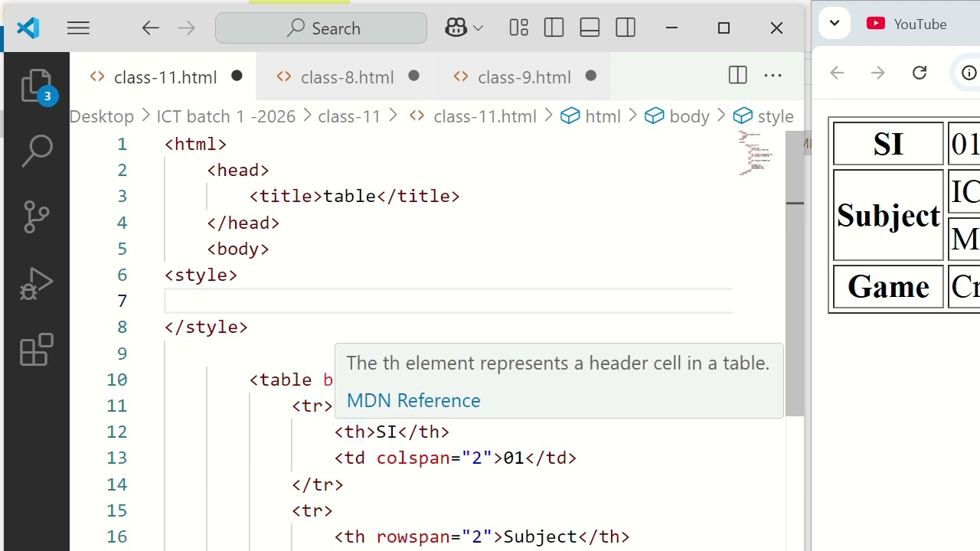The height and width of the screenshot is (551, 980).
Task: Select the html symbol breadcrumb
Action: [591, 116]
